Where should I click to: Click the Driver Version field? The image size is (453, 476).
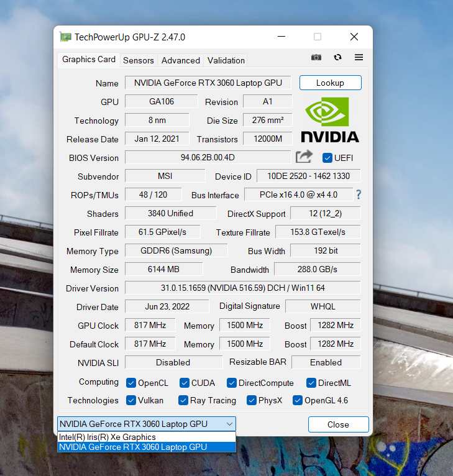tap(243, 288)
